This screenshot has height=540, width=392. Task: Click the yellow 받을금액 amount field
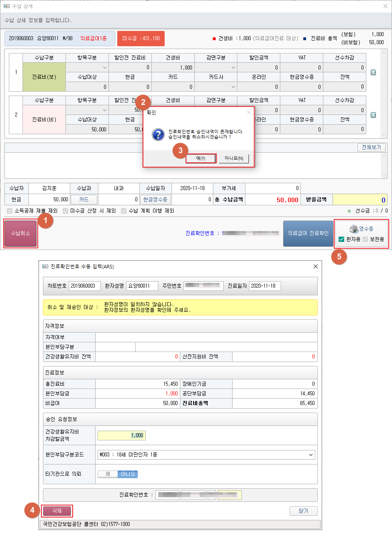(x=359, y=200)
